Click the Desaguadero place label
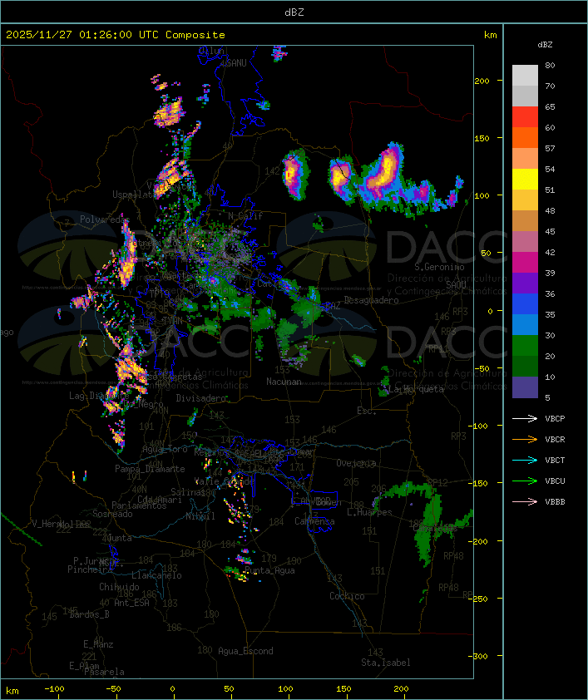 click(372, 300)
